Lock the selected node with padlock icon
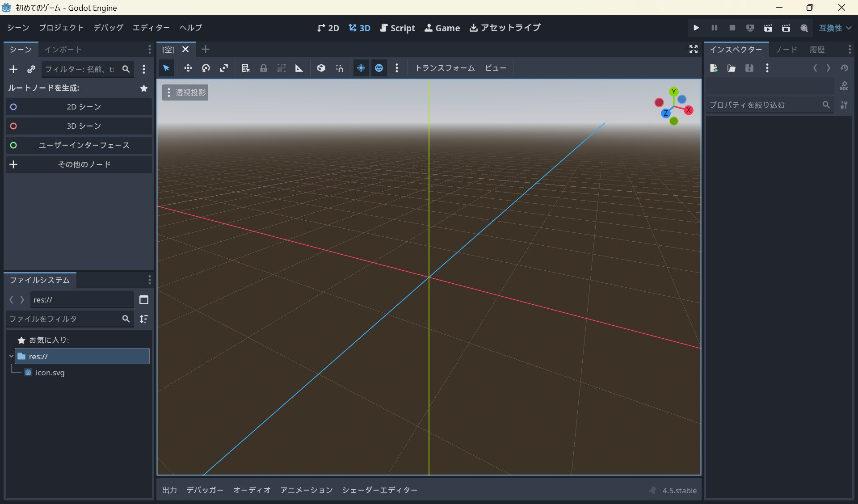The height and width of the screenshot is (504, 858). coord(264,68)
